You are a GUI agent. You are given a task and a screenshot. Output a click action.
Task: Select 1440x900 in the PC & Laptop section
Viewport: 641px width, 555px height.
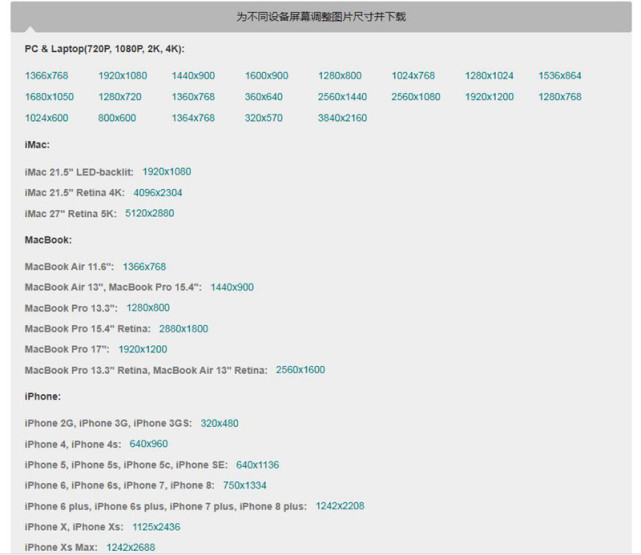(x=193, y=76)
